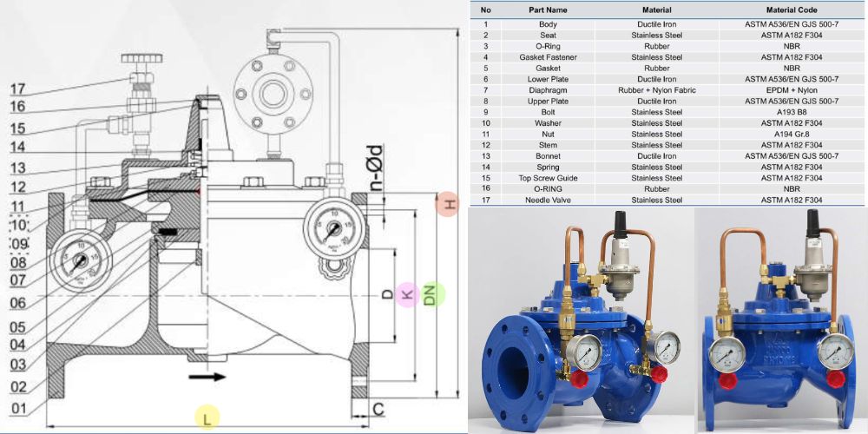The image size is (868, 434).
Task: Click the Top Screw Guide part name
Action: coord(548,178)
